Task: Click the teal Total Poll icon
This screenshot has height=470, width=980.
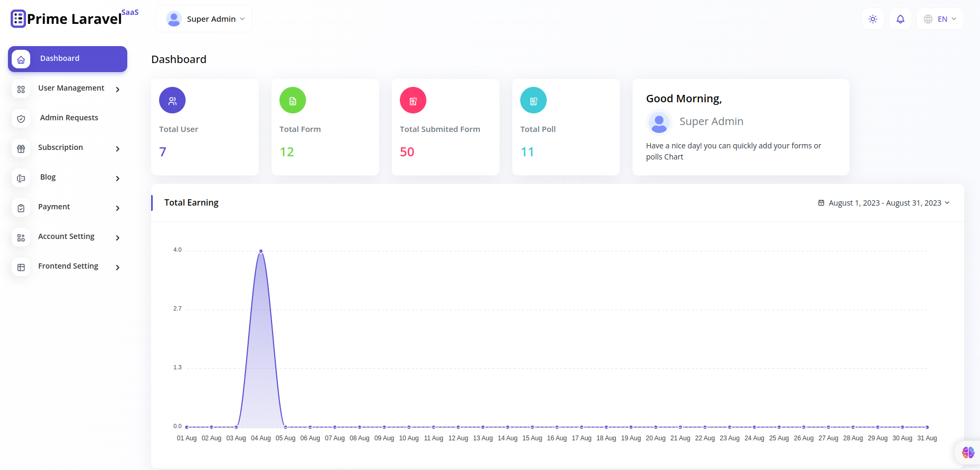Action: pos(533,101)
